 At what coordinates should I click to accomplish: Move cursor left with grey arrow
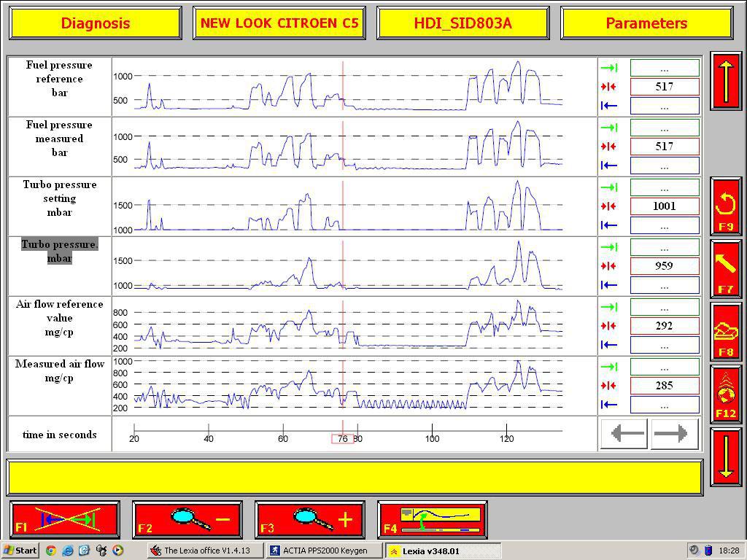tap(624, 434)
